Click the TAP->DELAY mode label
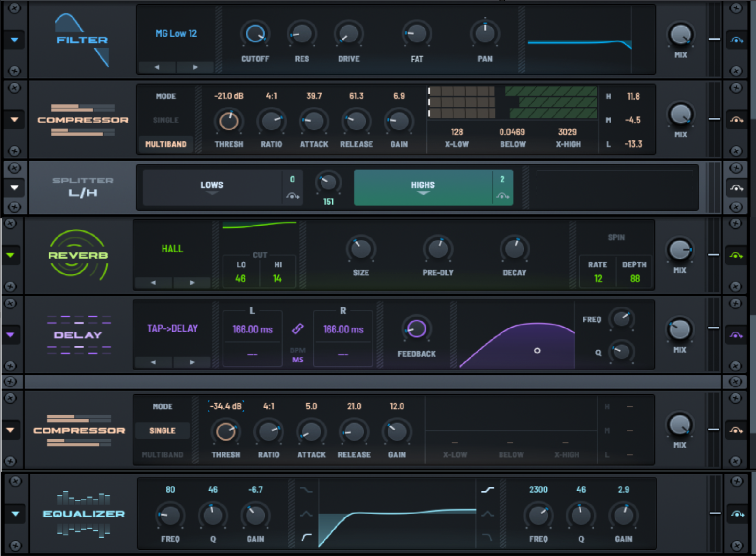 172,329
